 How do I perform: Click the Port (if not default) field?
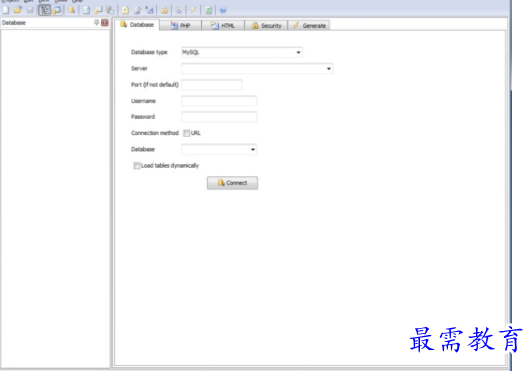212,85
